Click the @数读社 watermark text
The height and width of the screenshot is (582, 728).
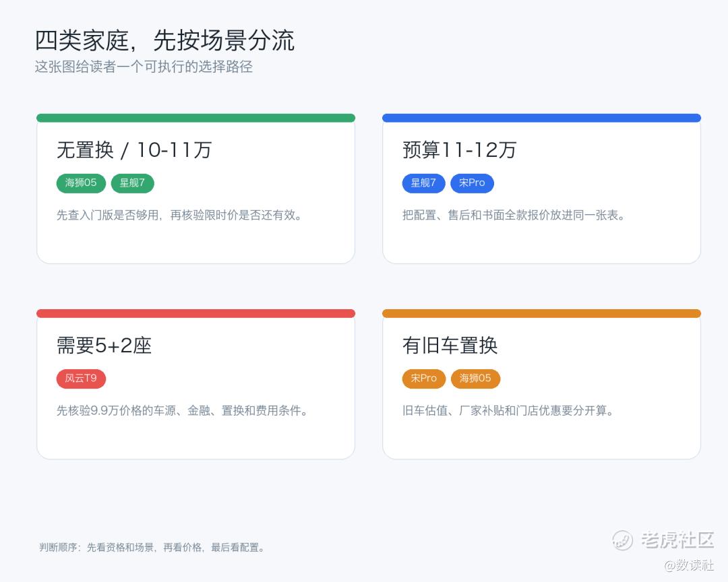689,565
